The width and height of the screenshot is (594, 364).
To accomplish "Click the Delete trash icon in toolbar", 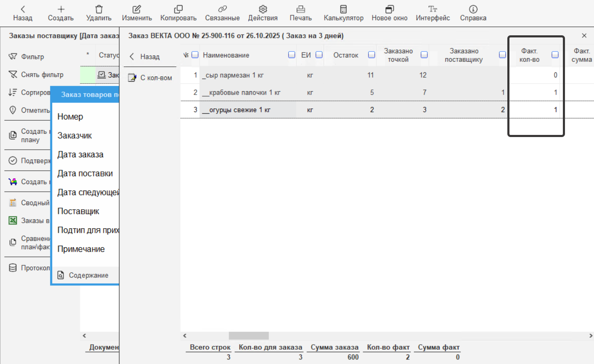I will tap(99, 9).
